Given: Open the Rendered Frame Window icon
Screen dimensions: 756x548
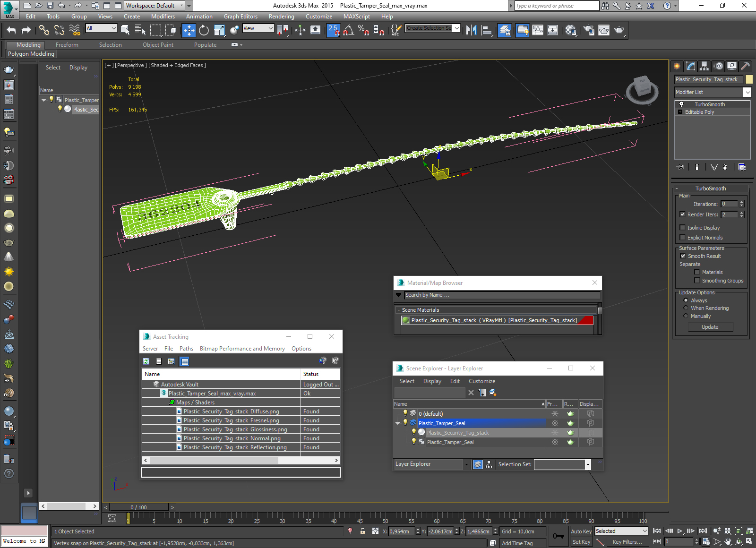Looking at the screenshot, I should [x=604, y=30].
